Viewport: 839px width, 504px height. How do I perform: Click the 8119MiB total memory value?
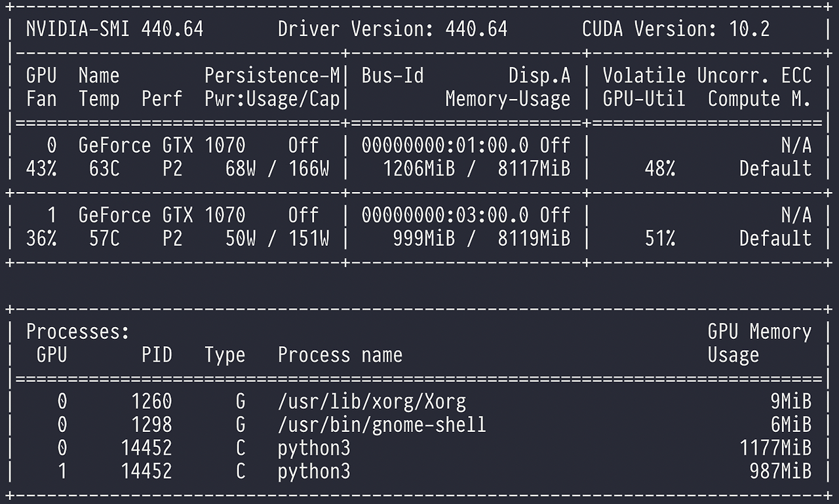tap(534, 239)
